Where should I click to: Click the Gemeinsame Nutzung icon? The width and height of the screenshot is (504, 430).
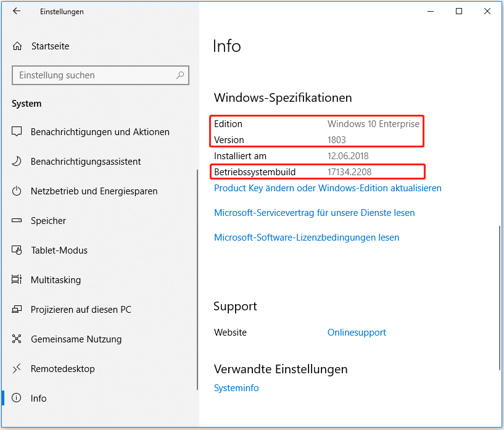(x=17, y=339)
